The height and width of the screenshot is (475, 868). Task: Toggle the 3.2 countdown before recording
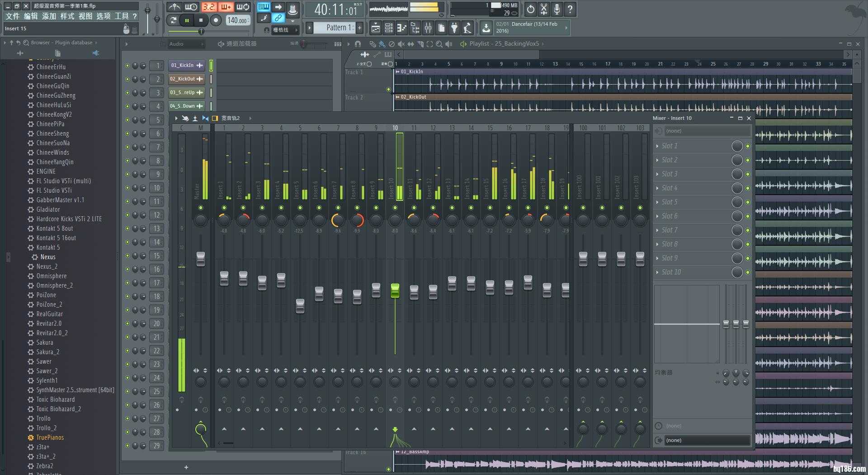tap(208, 7)
